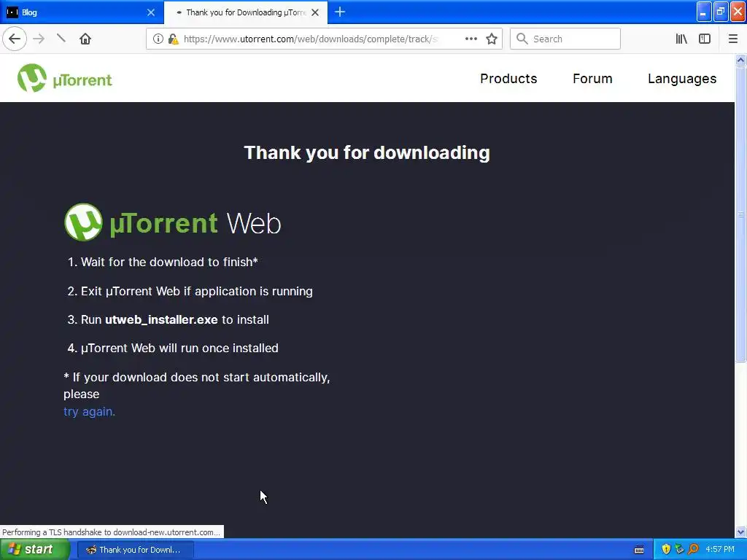
Task: Click the µTorrent Web logo graphic
Action: [x=172, y=222]
